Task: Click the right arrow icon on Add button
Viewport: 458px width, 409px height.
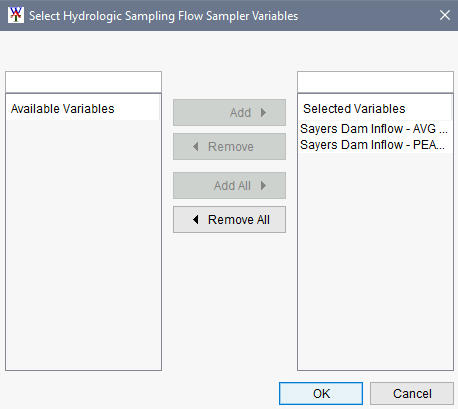Action: [x=263, y=113]
